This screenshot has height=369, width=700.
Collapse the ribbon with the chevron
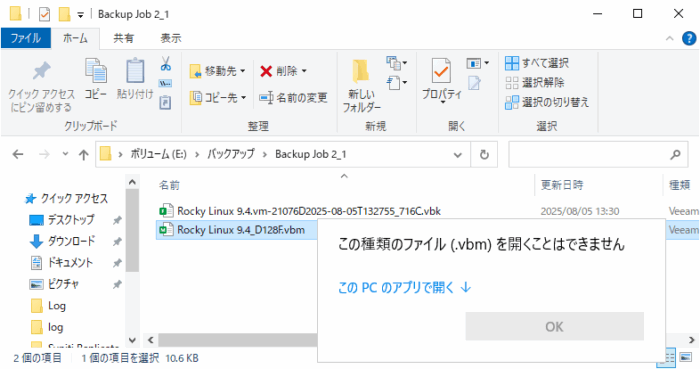point(670,38)
